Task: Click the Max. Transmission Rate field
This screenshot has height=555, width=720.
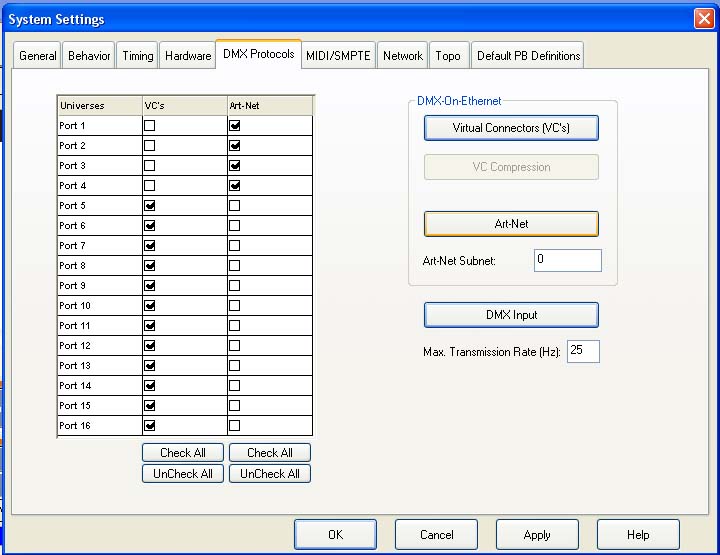Action: pyautogui.click(x=583, y=352)
